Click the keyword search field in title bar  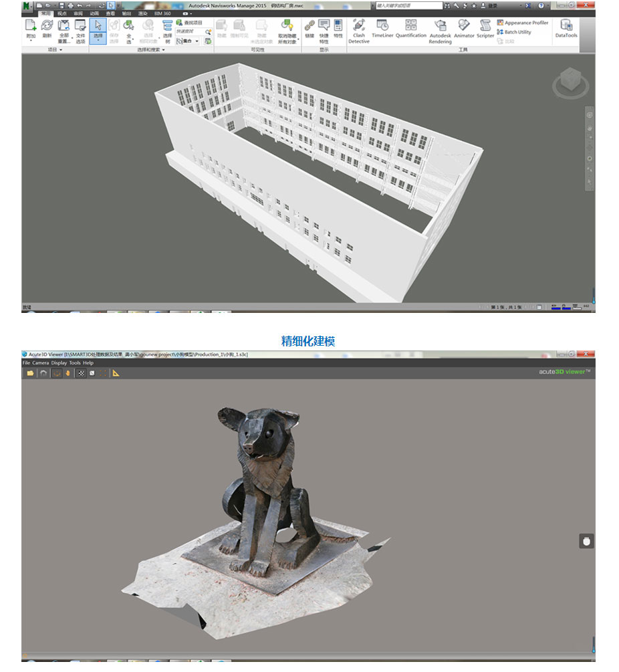406,5
